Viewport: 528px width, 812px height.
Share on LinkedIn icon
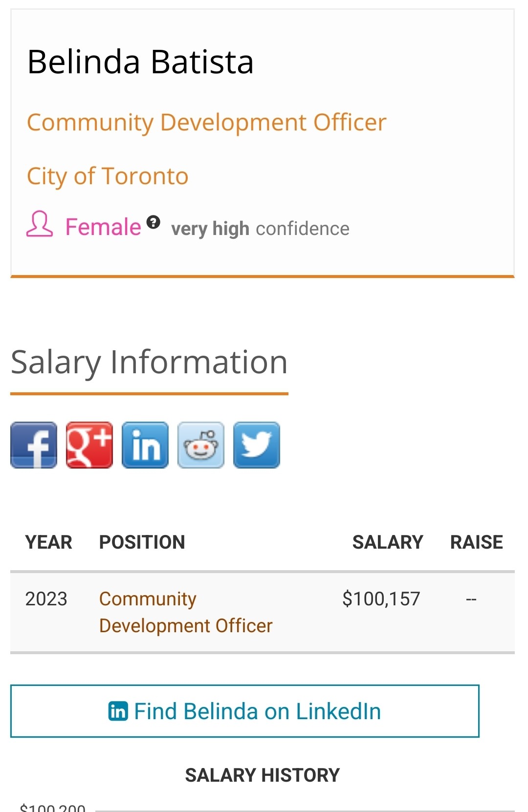point(145,445)
